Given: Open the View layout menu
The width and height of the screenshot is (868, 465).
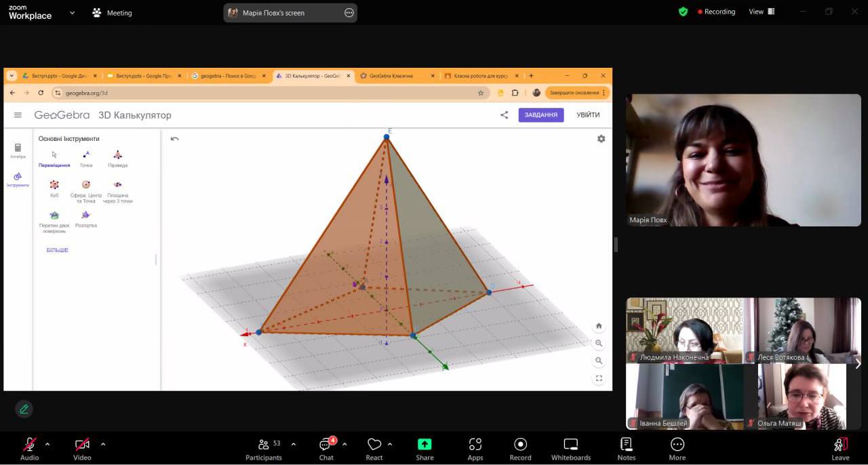Looking at the screenshot, I should coord(759,12).
